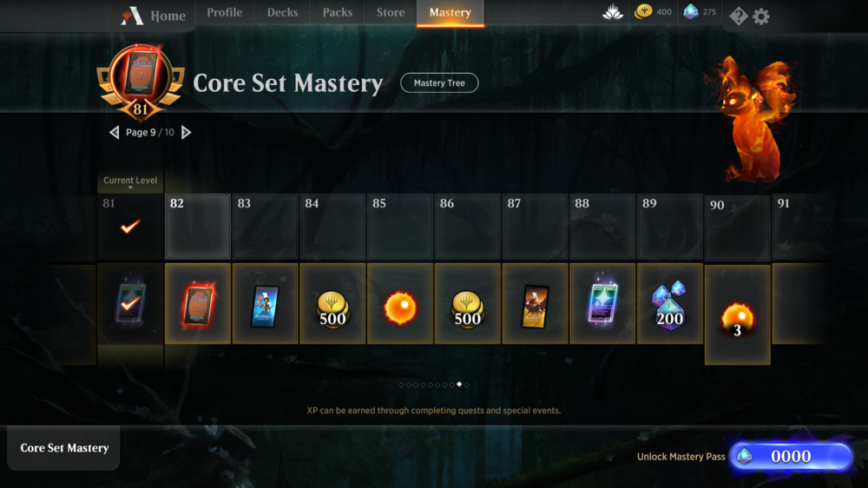Expand the Current Level marker
This screenshot has height=488, width=868.
click(x=130, y=181)
